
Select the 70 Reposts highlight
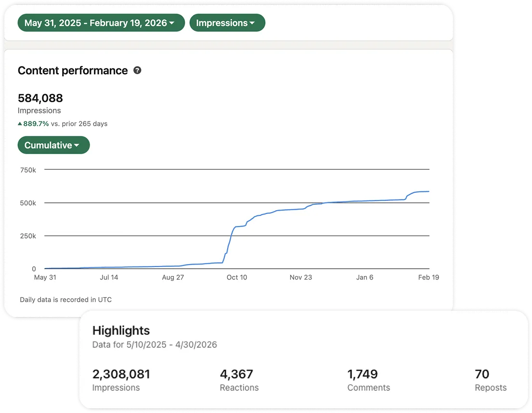click(491, 380)
